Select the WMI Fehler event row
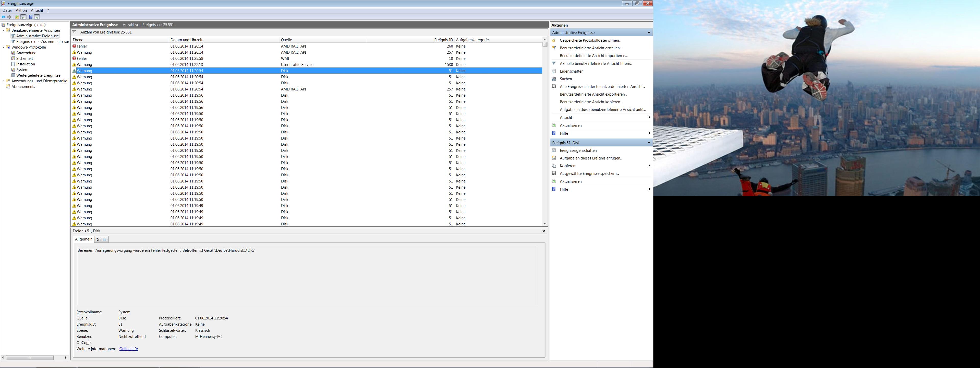Viewport: 980px width, 368px height. (x=228, y=59)
